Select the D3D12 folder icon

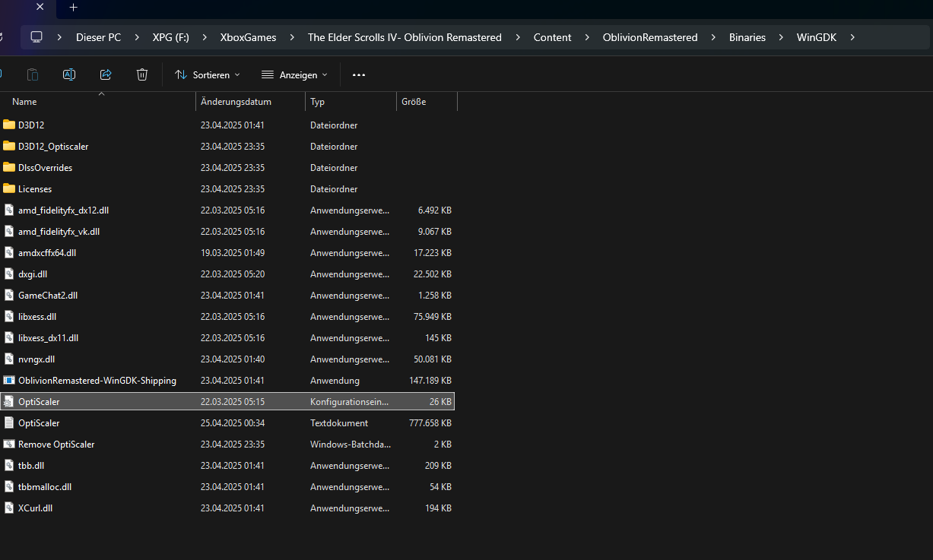(9, 125)
